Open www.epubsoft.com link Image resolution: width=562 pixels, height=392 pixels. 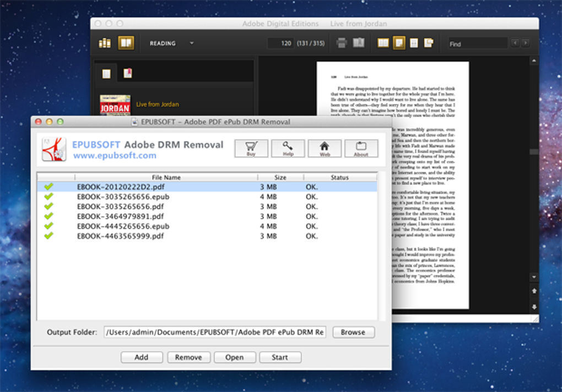point(115,155)
